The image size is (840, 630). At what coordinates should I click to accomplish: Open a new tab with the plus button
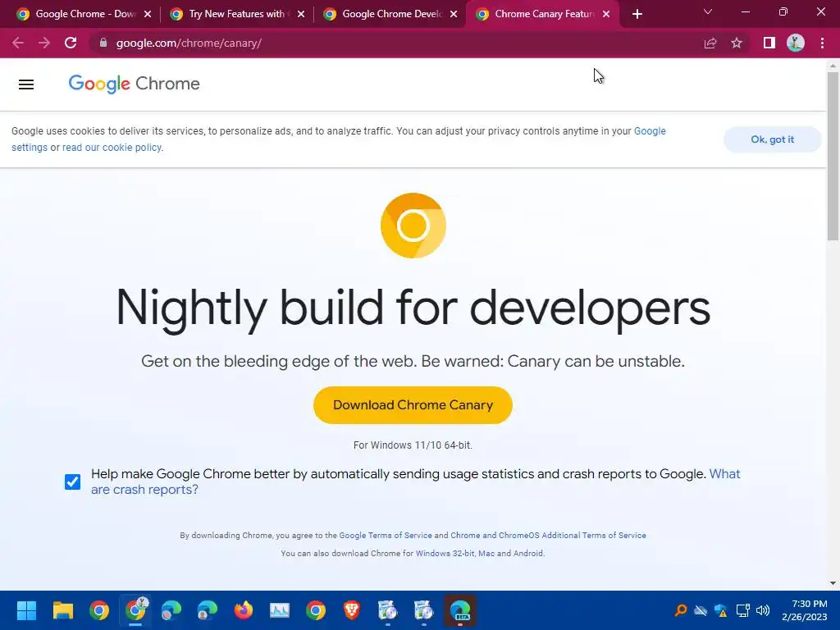[x=637, y=14]
